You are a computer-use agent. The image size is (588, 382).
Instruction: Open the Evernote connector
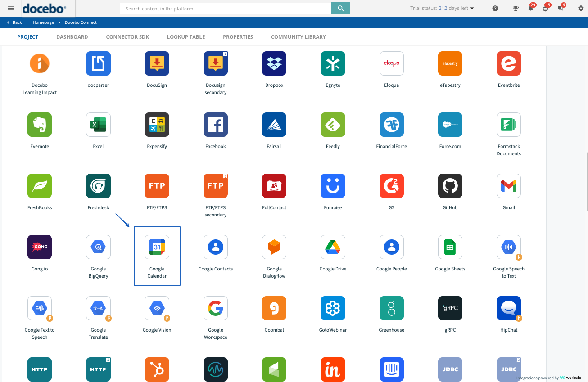(x=40, y=125)
